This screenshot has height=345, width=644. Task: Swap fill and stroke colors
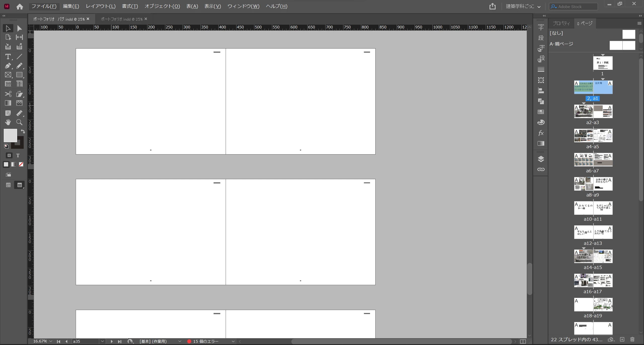click(23, 131)
